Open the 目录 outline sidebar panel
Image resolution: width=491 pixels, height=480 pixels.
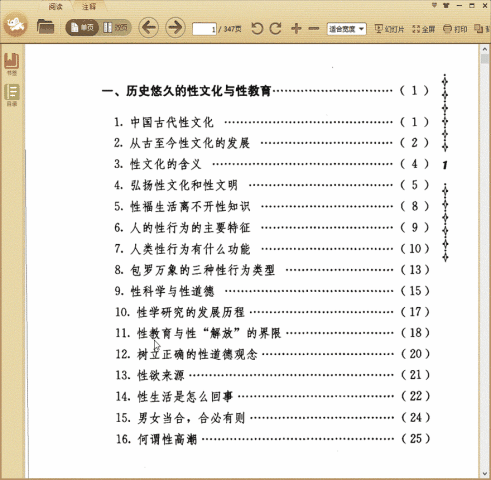[12, 95]
